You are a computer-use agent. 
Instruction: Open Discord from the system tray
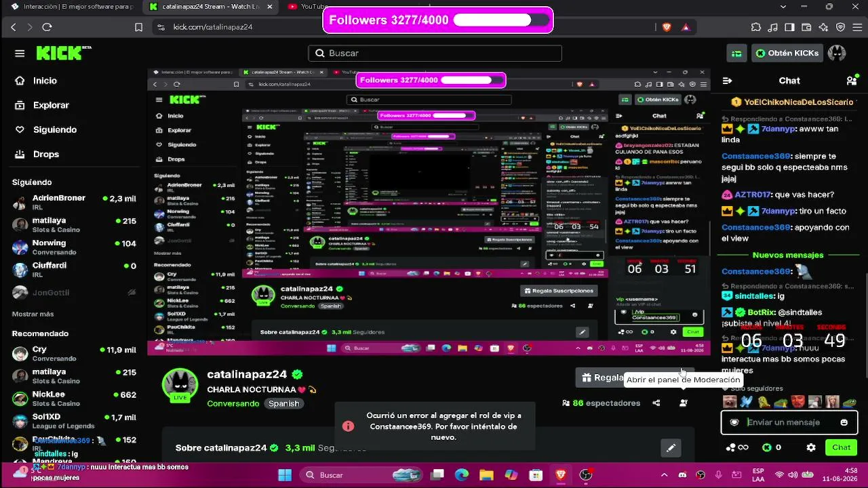(682, 475)
